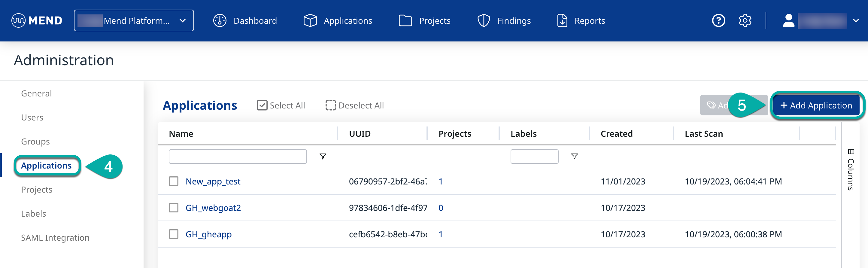This screenshot has width=868, height=268.
Task: Check the New_app_test row checkbox
Action: pos(174,181)
